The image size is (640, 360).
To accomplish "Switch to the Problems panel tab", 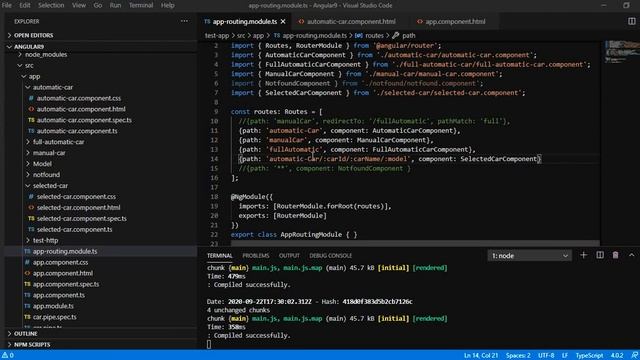I will tap(256, 256).
